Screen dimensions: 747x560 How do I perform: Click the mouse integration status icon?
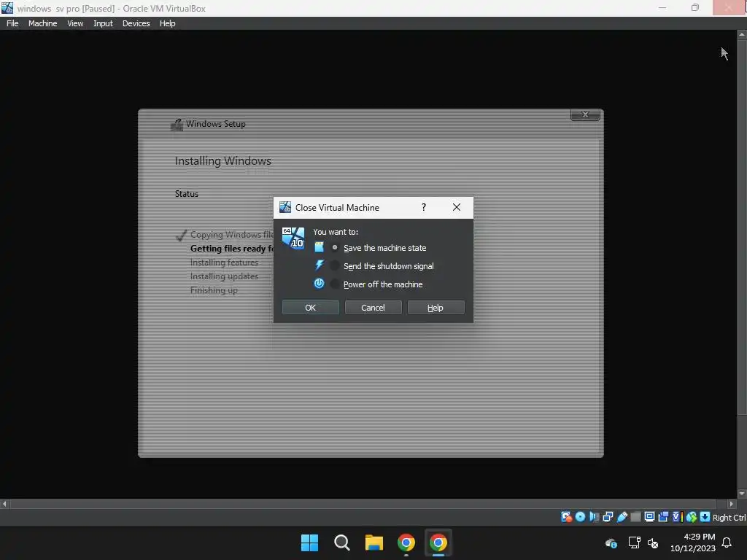(692, 517)
